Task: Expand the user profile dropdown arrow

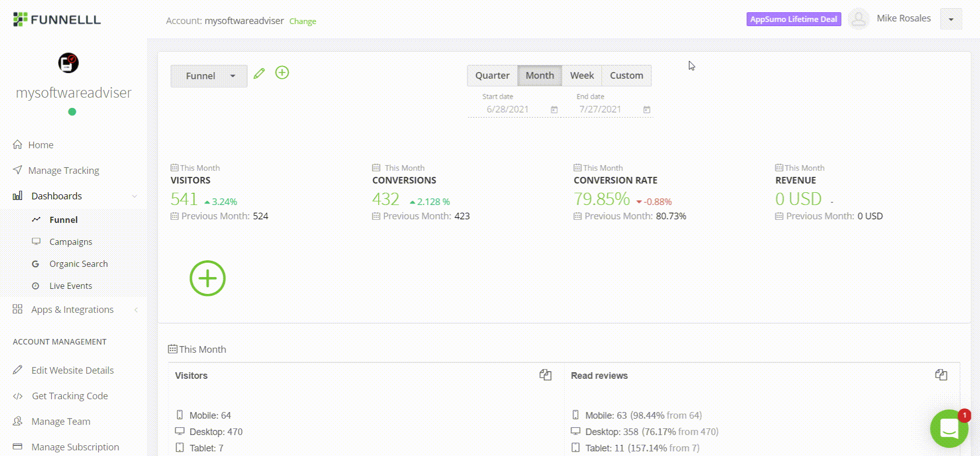Action: 950,19
